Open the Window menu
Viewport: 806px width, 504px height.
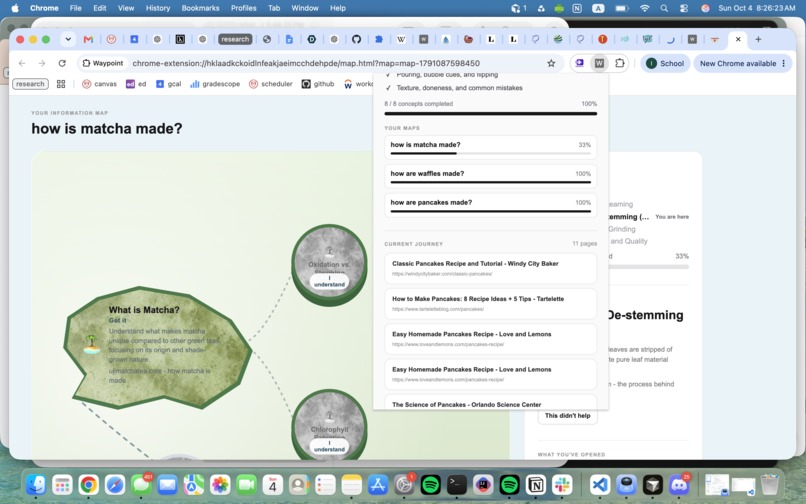click(x=305, y=8)
